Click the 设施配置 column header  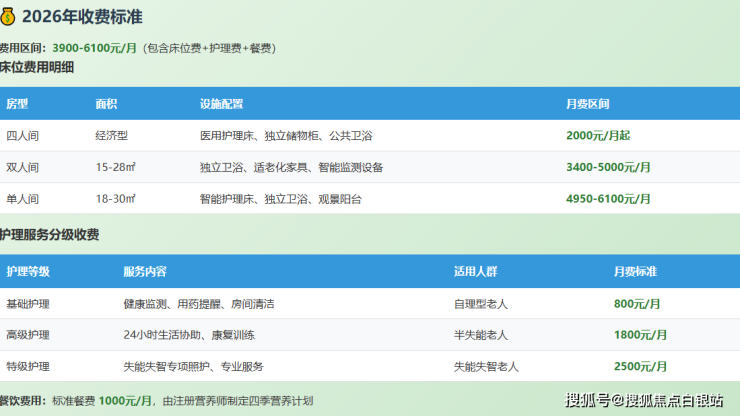coord(221,104)
